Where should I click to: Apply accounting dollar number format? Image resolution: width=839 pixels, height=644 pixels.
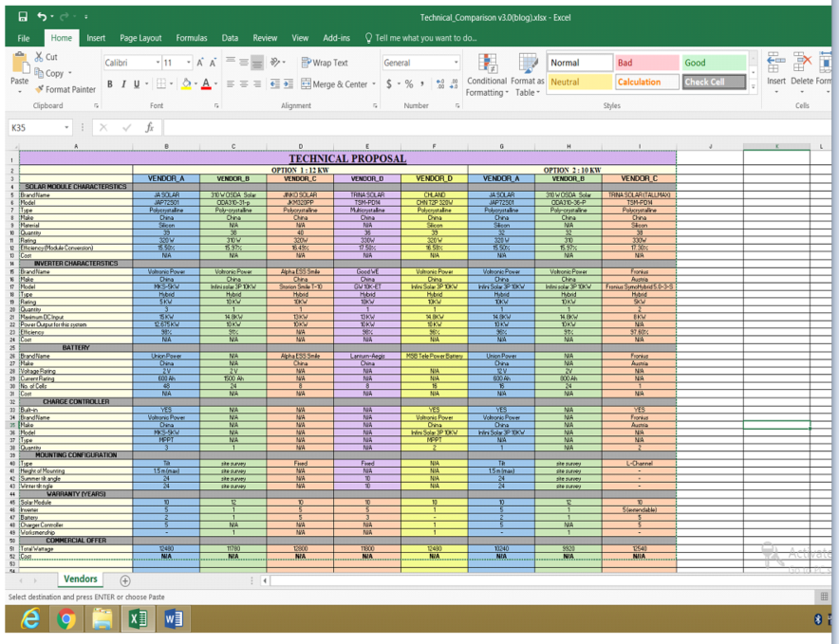(389, 84)
